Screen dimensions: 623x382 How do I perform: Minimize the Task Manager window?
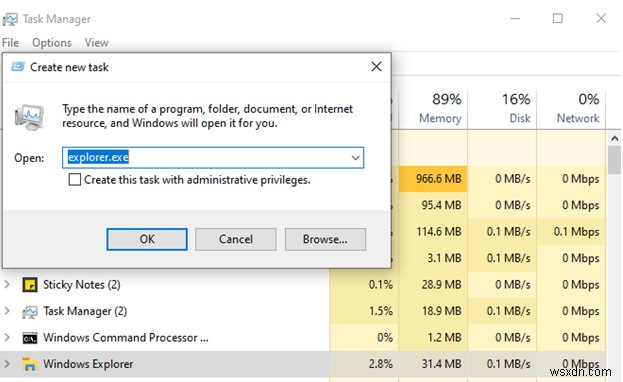click(515, 18)
